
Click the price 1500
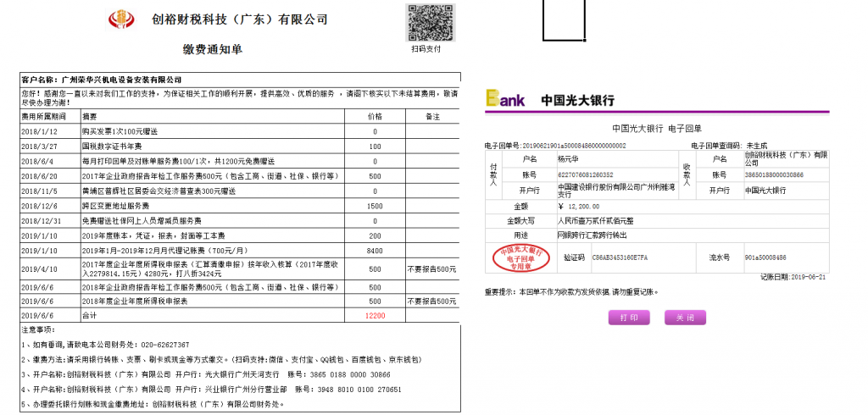coord(375,207)
